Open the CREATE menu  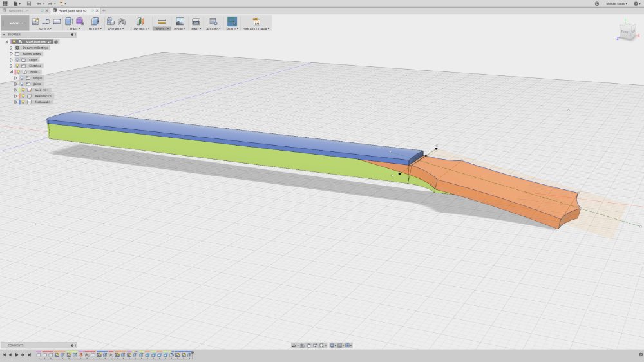click(74, 29)
